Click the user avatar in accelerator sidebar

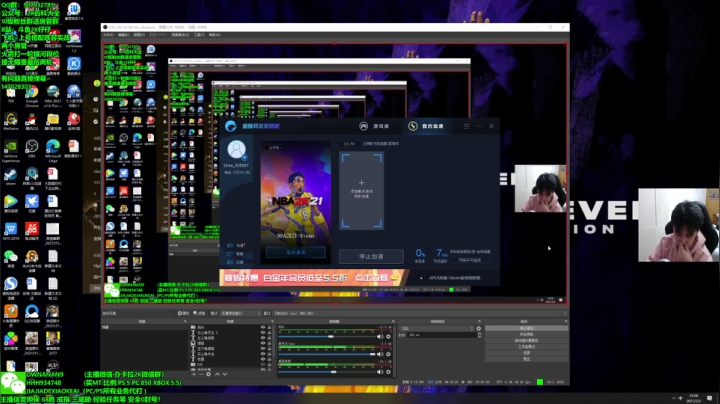coord(236,150)
